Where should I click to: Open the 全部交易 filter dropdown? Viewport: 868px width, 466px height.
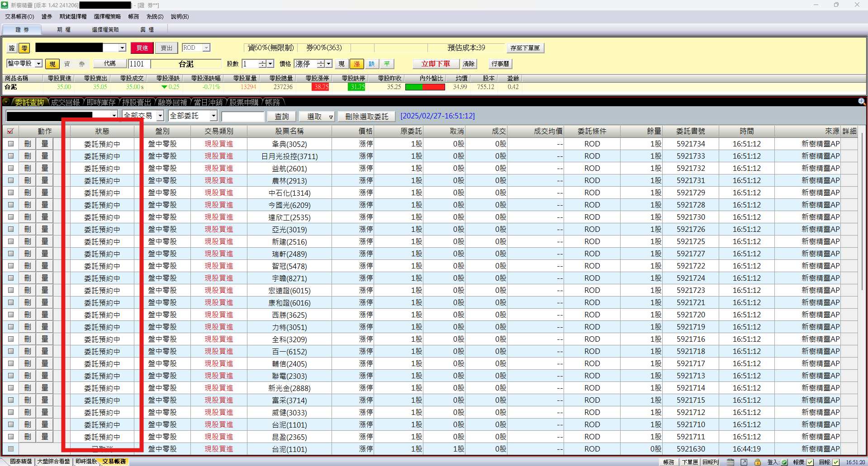point(160,116)
